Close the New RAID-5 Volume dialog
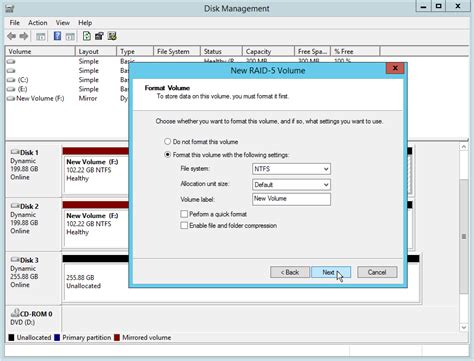 coord(395,68)
